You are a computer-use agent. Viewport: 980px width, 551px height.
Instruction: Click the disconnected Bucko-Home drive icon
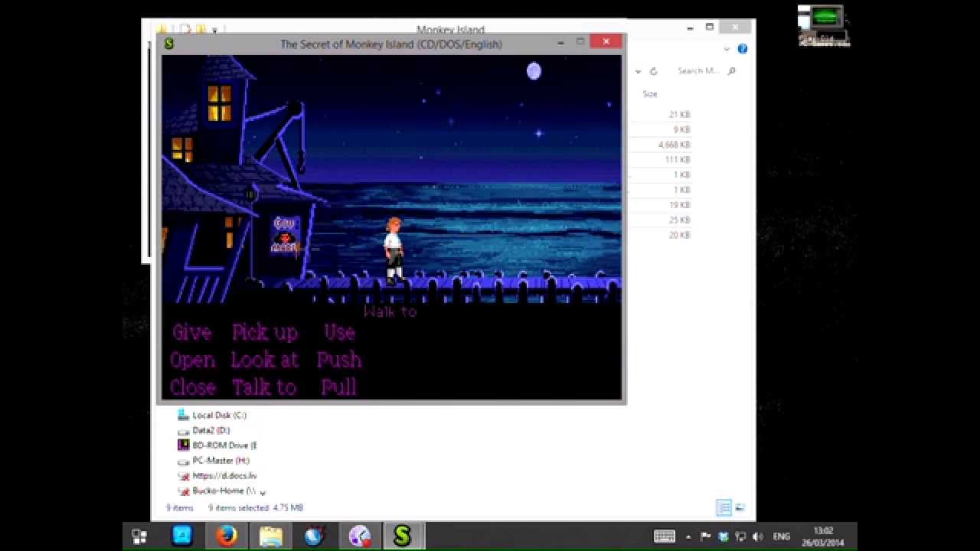tap(183, 491)
